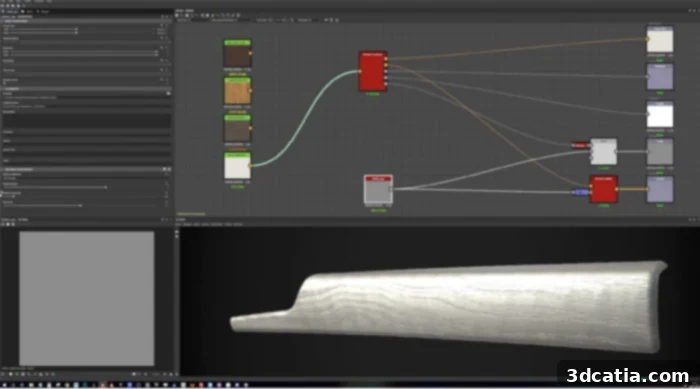The height and width of the screenshot is (389, 700).
Task: Click the orange output pin of the white node
Action: (250, 166)
